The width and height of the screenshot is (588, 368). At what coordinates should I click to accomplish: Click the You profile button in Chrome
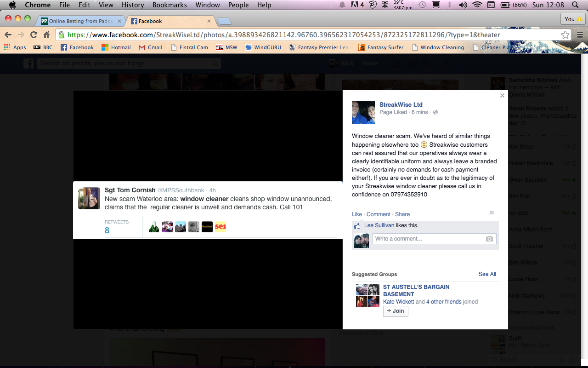573,19
